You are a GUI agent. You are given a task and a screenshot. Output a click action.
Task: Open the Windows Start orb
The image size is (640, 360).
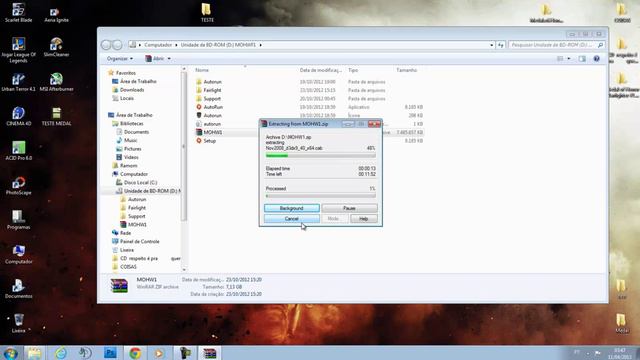coord(10,353)
